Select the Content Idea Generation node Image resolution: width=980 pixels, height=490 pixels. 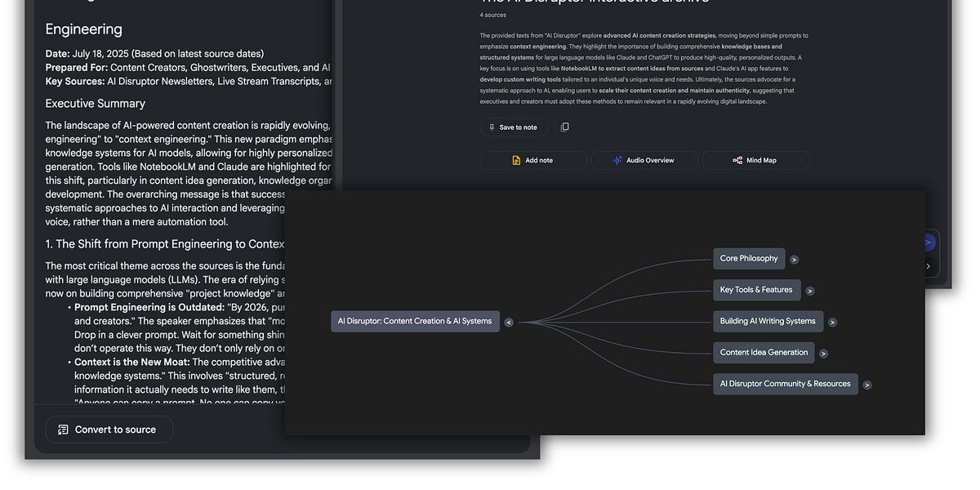click(764, 353)
